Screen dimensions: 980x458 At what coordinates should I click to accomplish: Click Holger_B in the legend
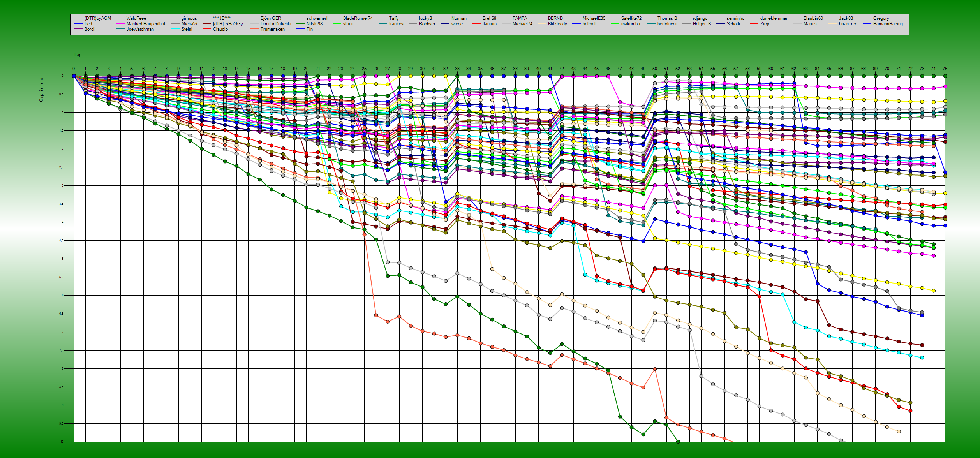[702, 24]
